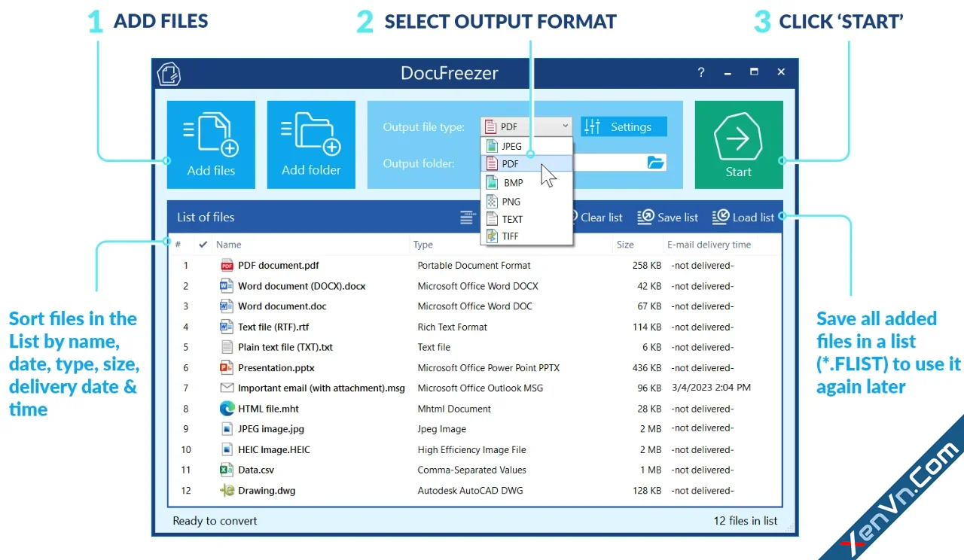Click Load list in the toolbar
This screenshot has height=560, width=964.
coord(743,218)
